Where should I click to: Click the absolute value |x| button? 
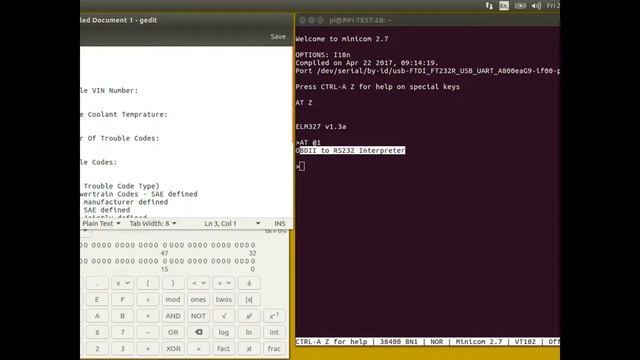point(249,300)
